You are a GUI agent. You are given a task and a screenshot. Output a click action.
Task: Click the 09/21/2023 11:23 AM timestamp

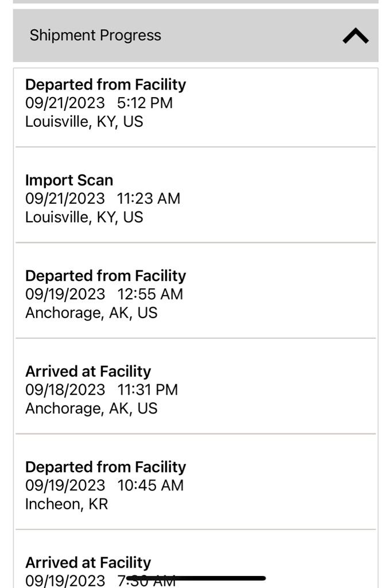103,198
